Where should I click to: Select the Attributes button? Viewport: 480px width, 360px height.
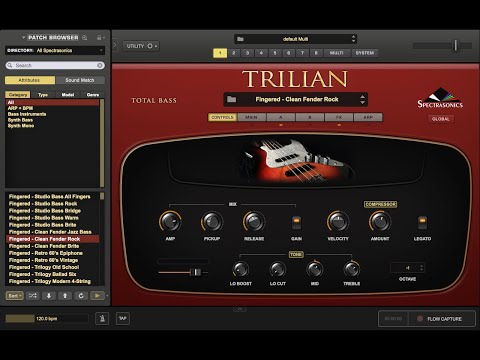click(x=30, y=80)
